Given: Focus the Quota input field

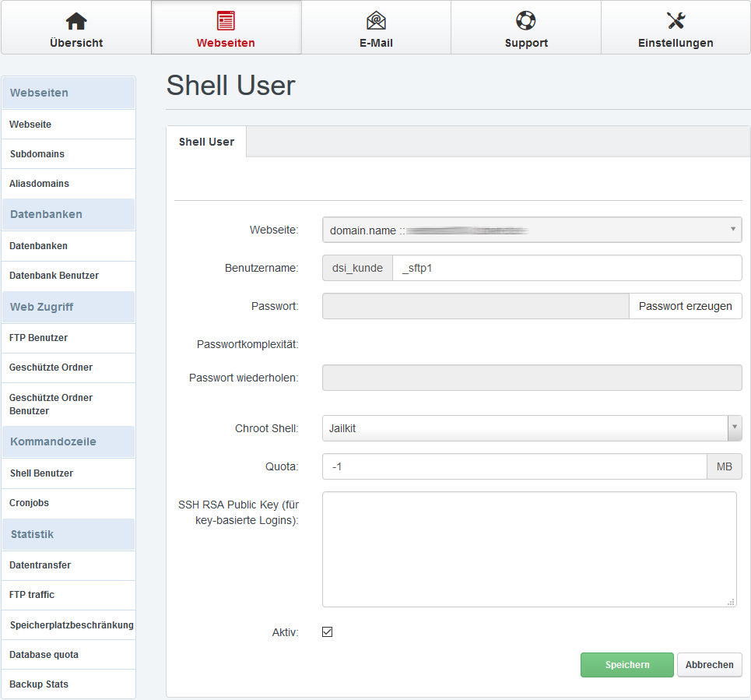Looking at the screenshot, I should tap(514, 466).
